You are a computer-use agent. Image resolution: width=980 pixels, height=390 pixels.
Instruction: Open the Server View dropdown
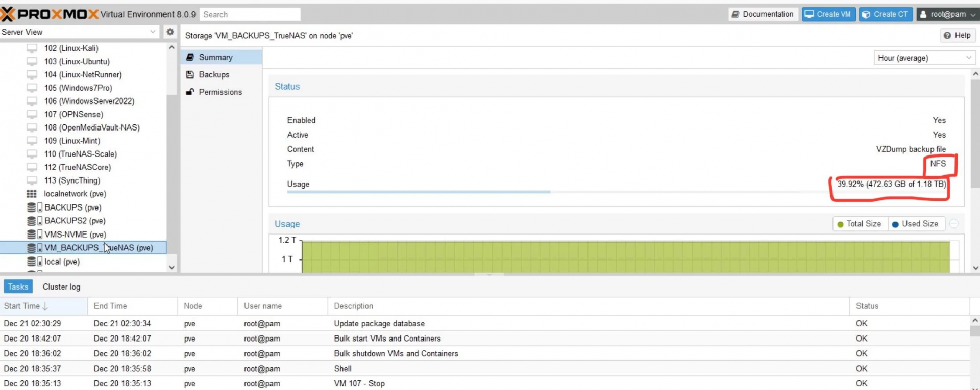click(153, 32)
